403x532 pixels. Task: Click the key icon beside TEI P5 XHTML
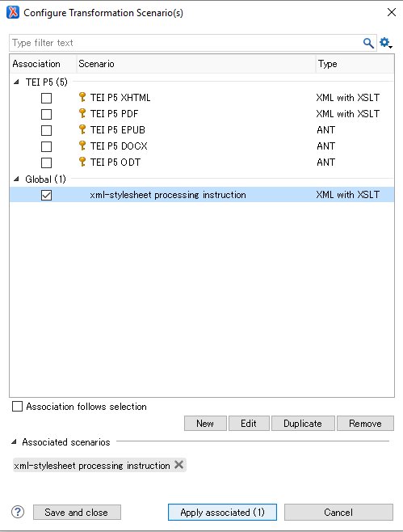click(82, 97)
